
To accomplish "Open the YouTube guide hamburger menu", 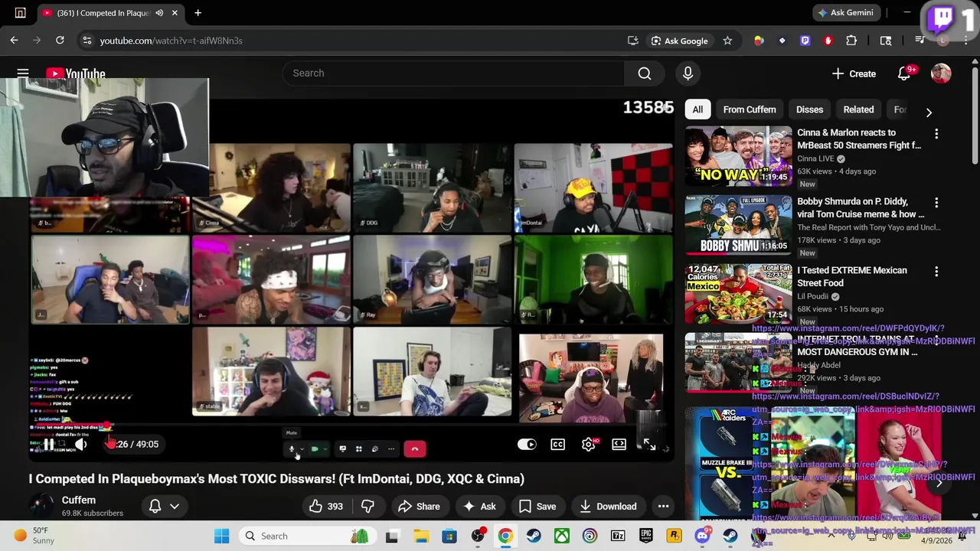I will pos(23,73).
